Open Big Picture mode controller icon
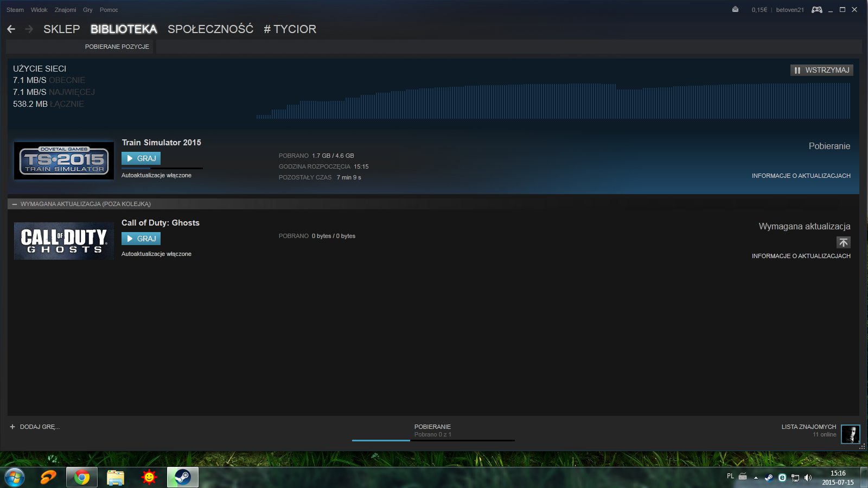The width and height of the screenshot is (868, 488). [x=816, y=10]
